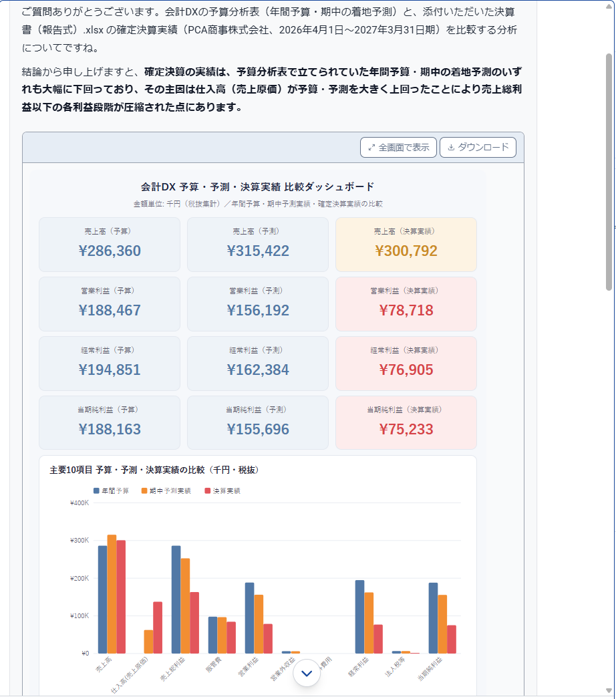Screen dimensions: 616x699
Task: Select the 売上高(決算実績) card showing ¥300,792
Action: click(406, 245)
